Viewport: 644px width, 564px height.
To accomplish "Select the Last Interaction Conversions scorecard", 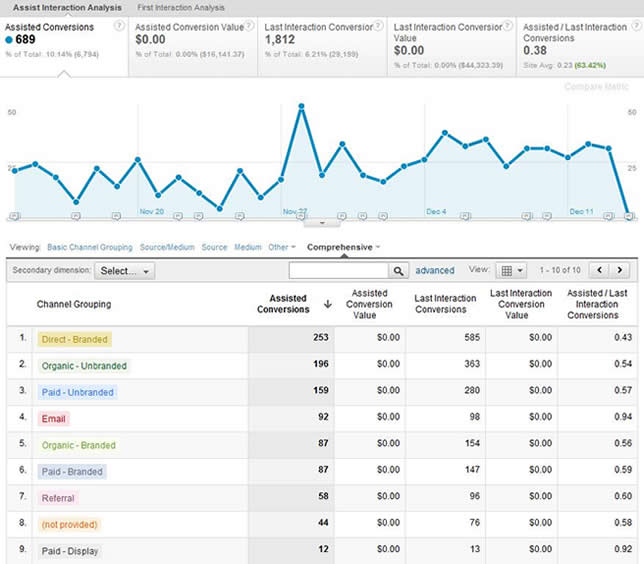I will tap(322, 46).
